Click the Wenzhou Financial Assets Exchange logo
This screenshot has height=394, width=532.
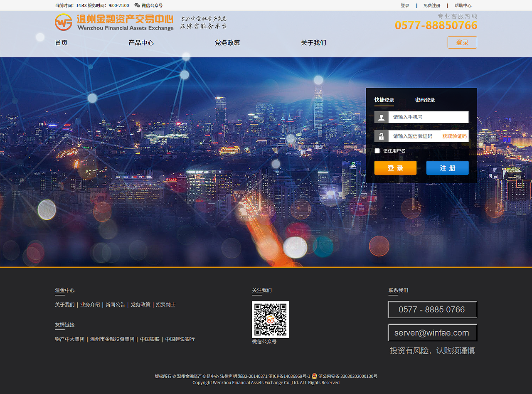click(112, 23)
